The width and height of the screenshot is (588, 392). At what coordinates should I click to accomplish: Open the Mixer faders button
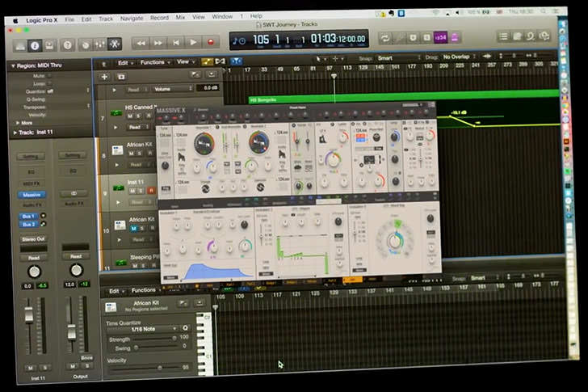point(100,44)
